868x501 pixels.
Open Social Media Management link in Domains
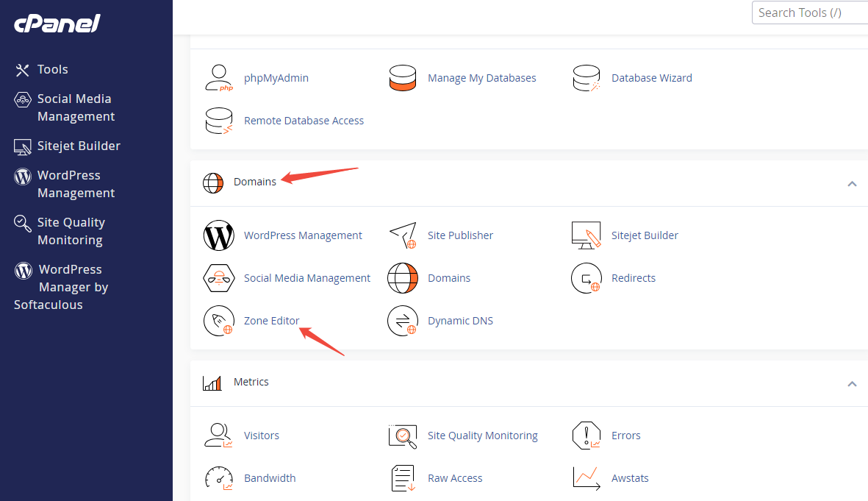[x=307, y=278]
